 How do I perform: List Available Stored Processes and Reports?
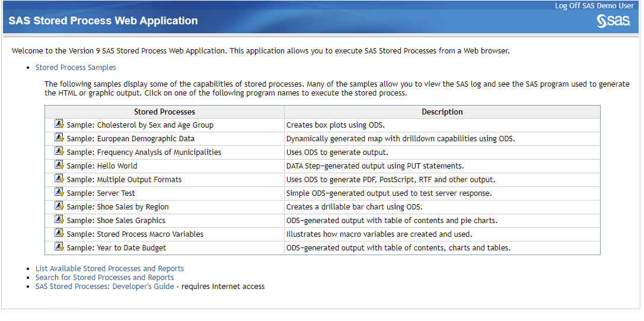click(x=110, y=269)
